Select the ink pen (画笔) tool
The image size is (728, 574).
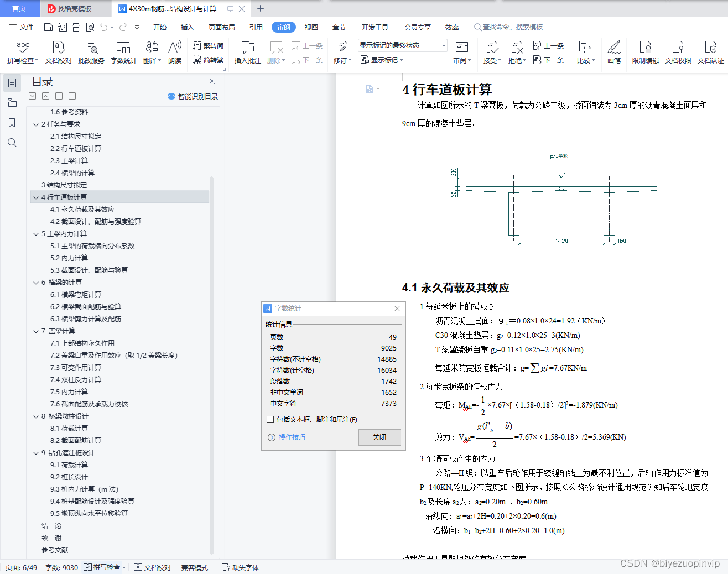point(614,53)
